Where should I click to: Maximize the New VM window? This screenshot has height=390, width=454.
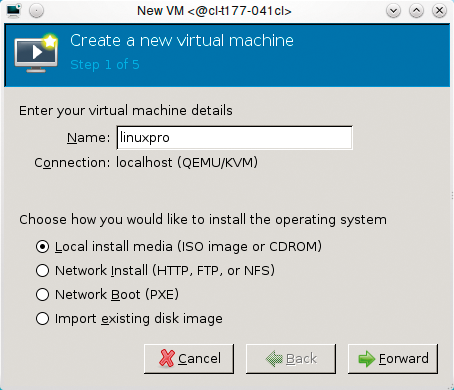[416, 11]
